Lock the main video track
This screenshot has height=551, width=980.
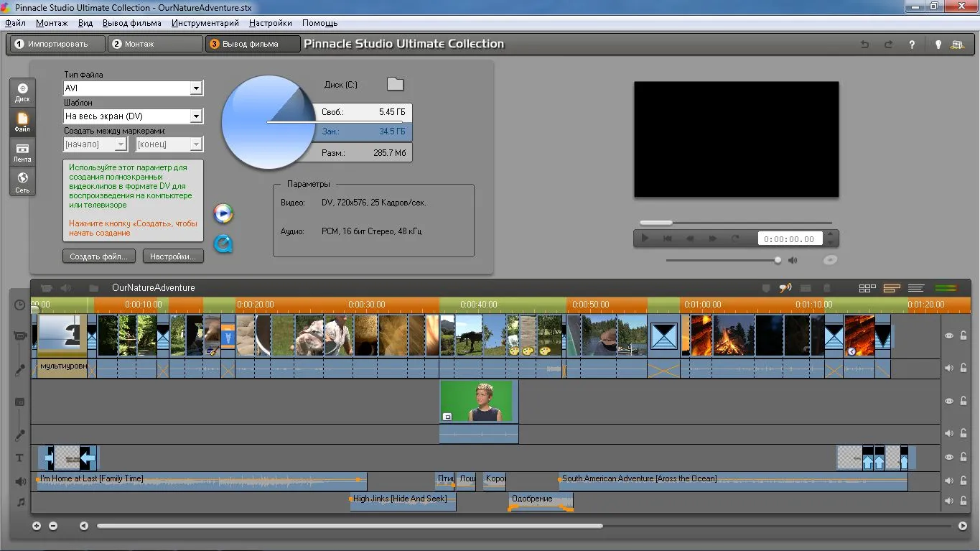coord(963,335)
